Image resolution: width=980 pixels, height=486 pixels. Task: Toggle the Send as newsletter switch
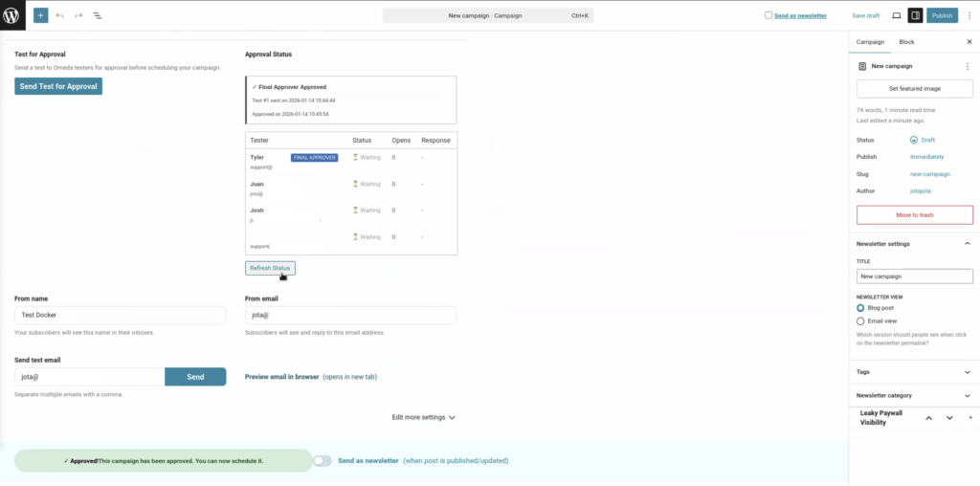pos(323,460)
